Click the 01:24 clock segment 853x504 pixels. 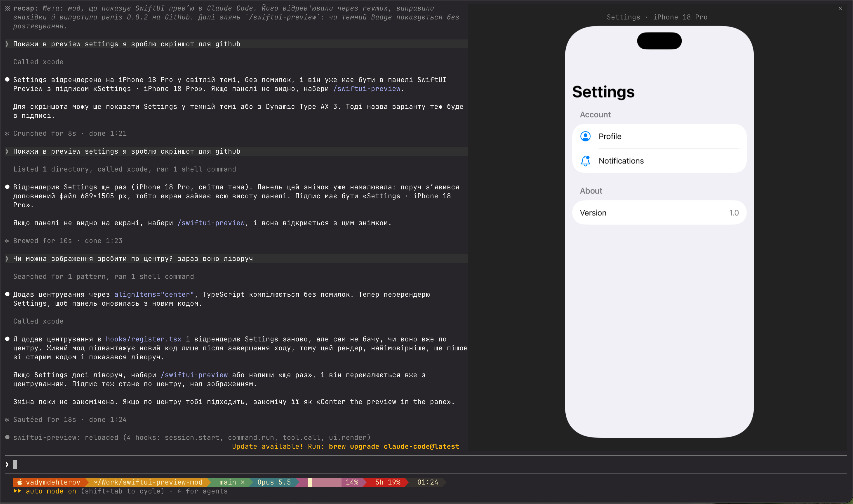[427, 482]
